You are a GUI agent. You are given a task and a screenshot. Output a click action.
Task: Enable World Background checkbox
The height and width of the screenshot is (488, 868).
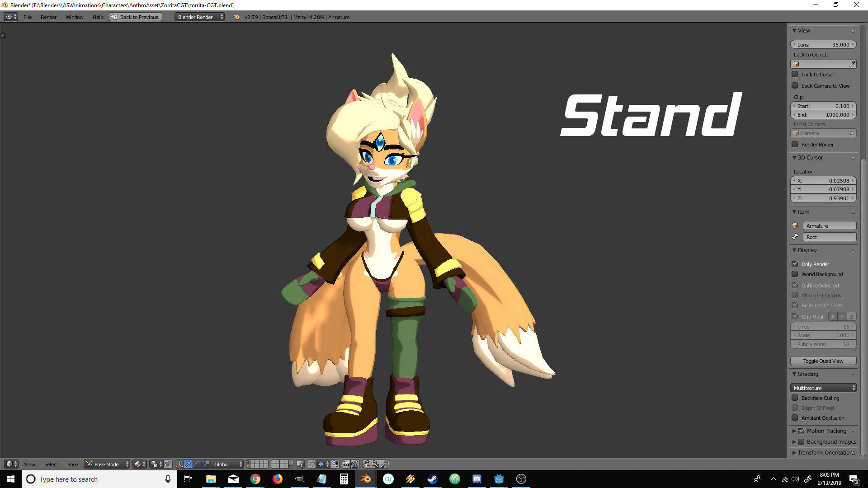795,274
